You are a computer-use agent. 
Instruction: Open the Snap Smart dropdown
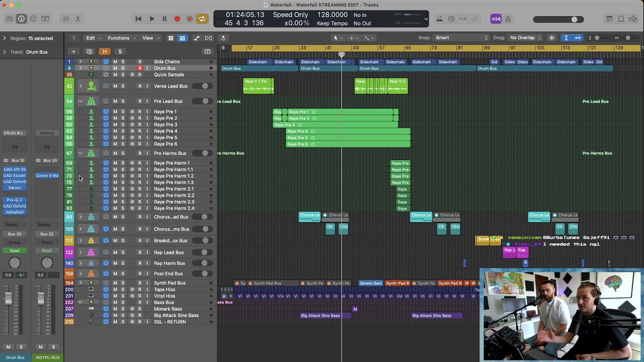point(461,38)
